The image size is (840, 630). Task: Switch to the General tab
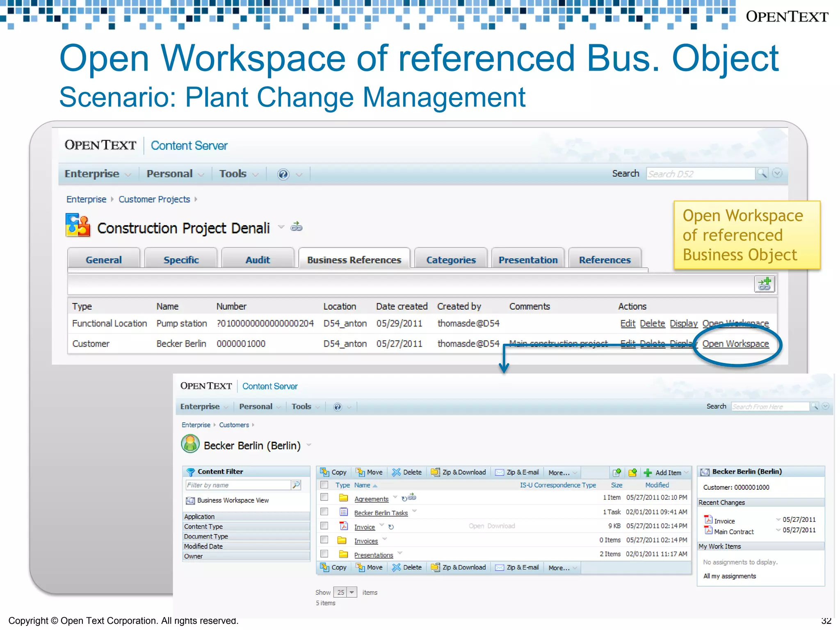click(x=103, y=260)
